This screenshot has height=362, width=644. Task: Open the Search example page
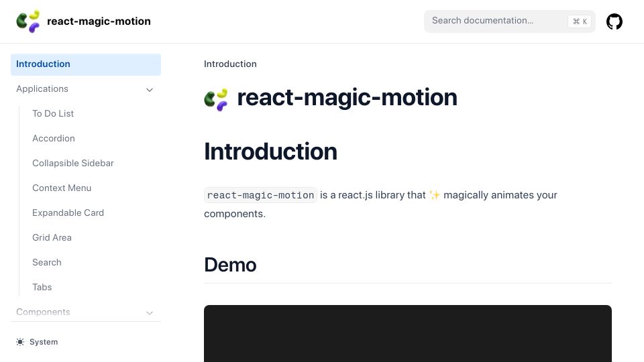(x=46, y=263)
